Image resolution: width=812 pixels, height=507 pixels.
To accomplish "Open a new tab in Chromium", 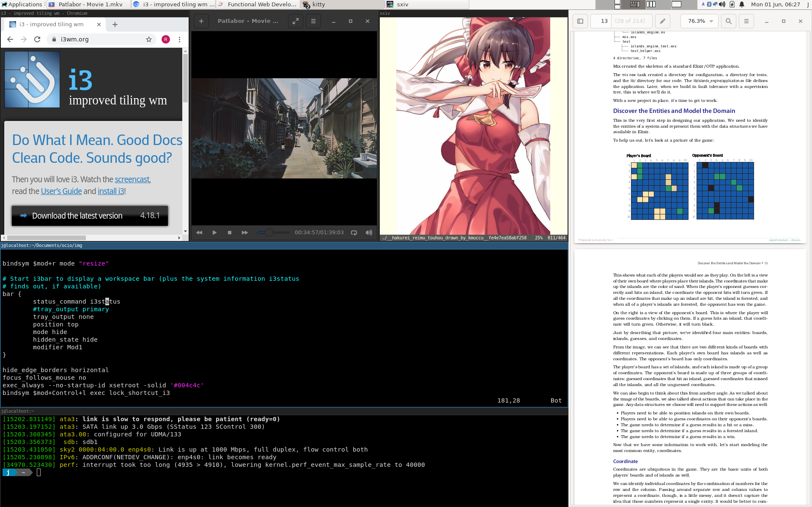I will click(x=115, y=25).
